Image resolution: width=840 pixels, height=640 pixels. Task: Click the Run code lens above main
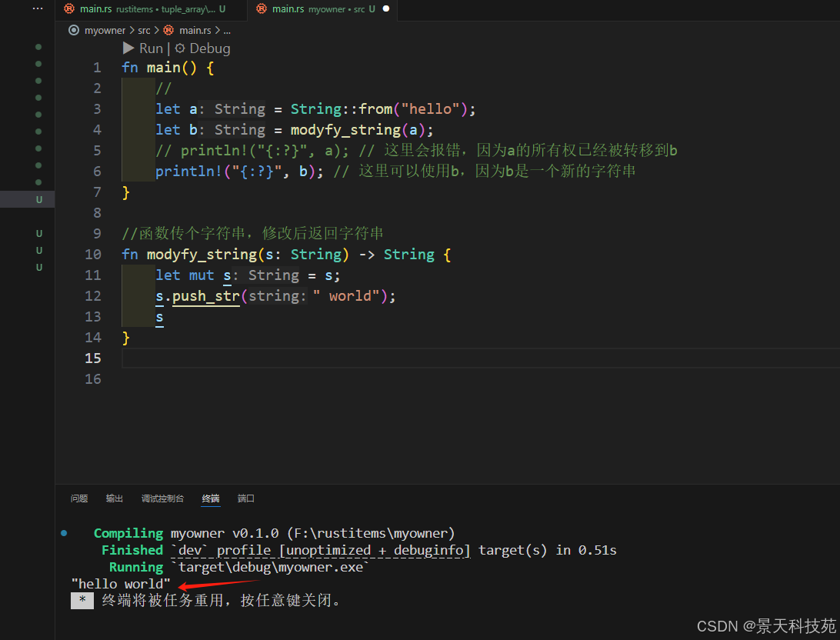pyautogui.click(x=151, y=48)
